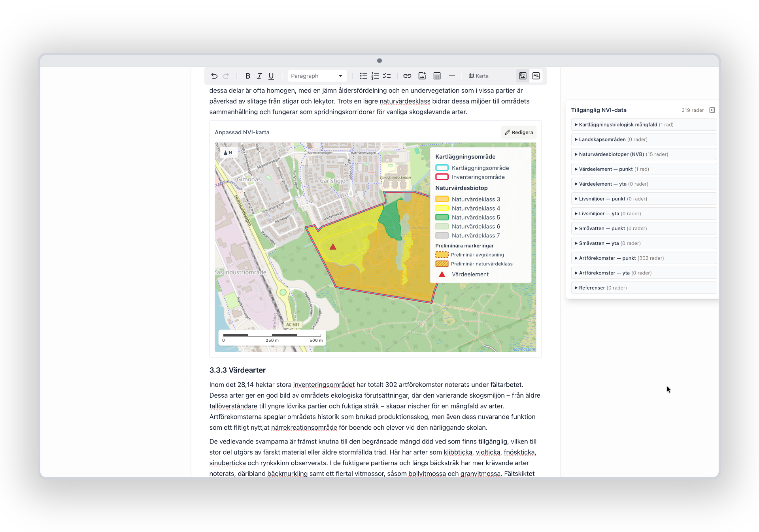Insert a horizontal rule
The image size is (759, 532).
(x=452, y=76)
